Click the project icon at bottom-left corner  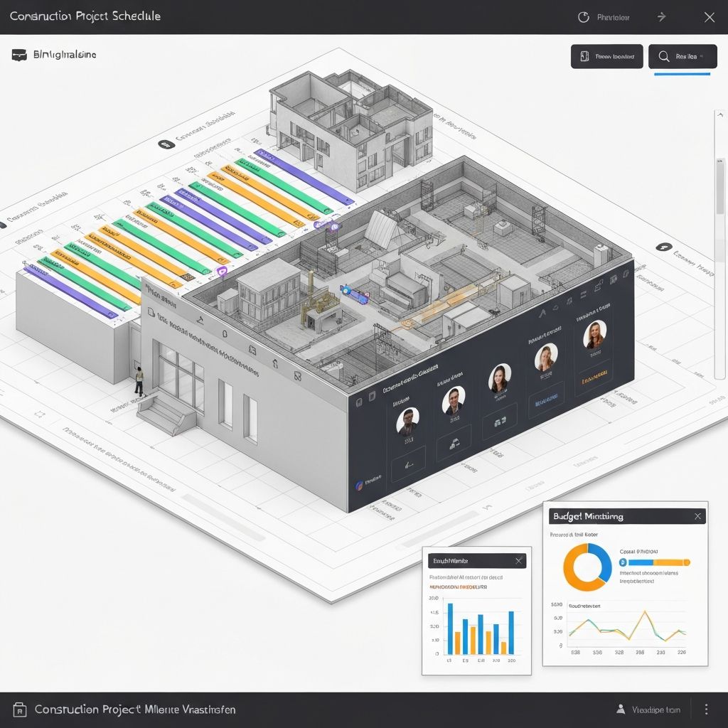tap(20, 710)
